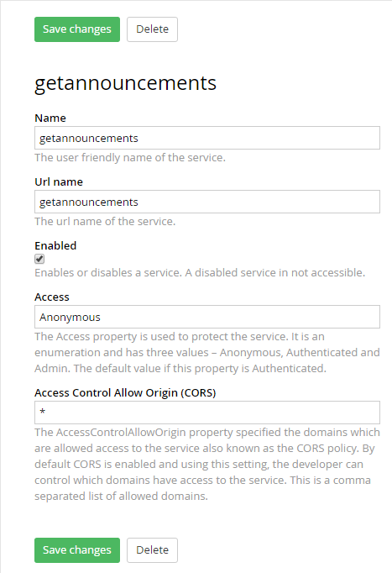Focus the Access Control Allow Origin field
392x573 pixels.
tap(207, 413)
